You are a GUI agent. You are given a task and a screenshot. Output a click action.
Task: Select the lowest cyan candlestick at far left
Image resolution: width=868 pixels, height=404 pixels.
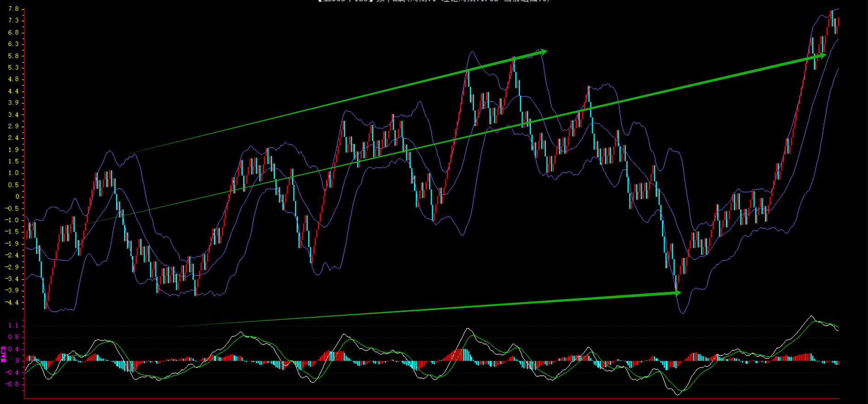(x=45, y=295)
